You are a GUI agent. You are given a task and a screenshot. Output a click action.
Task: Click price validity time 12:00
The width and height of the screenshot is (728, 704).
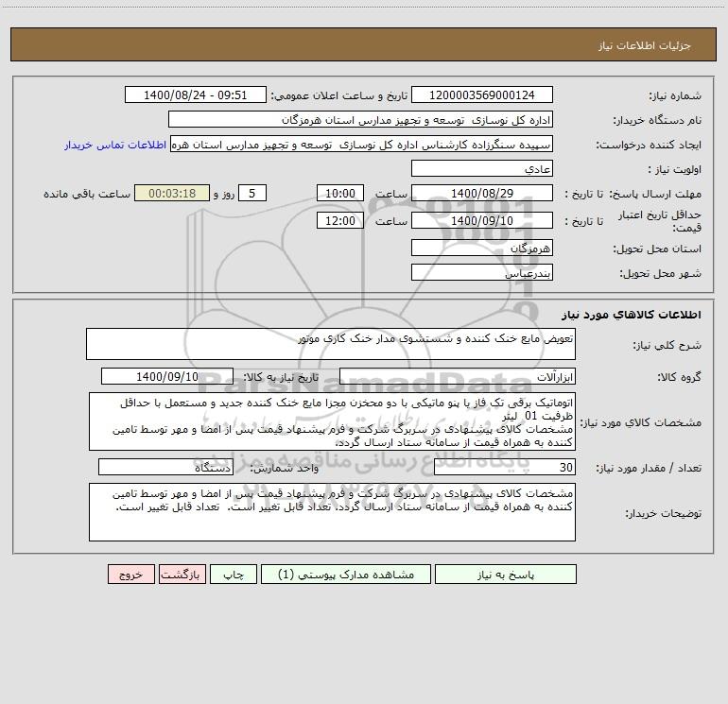tap(339, 220)
